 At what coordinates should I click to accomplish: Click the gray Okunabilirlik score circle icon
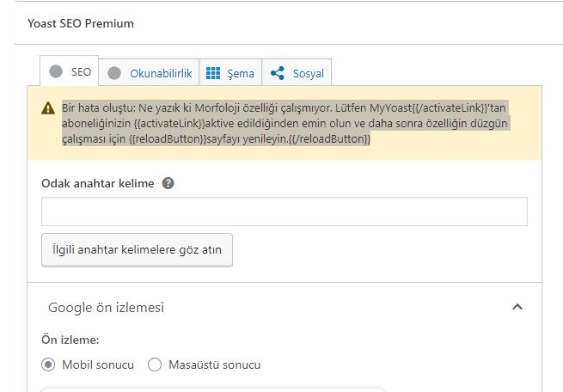114,73
